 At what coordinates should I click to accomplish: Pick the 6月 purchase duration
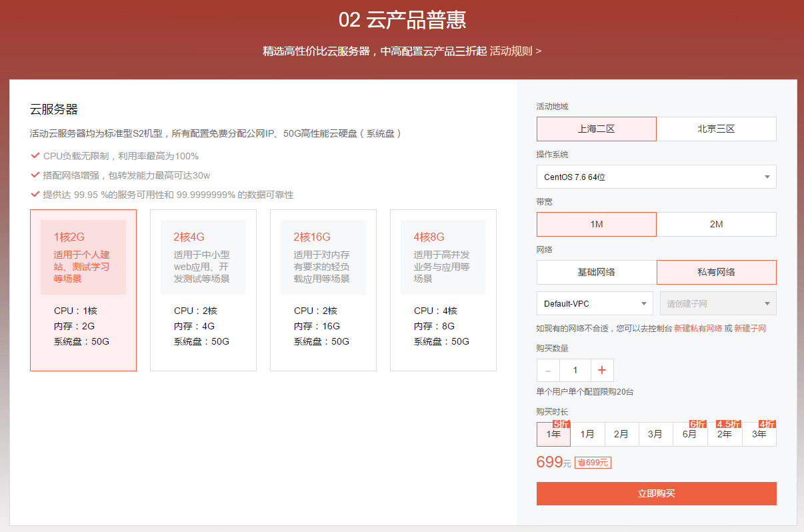(689, 434)
